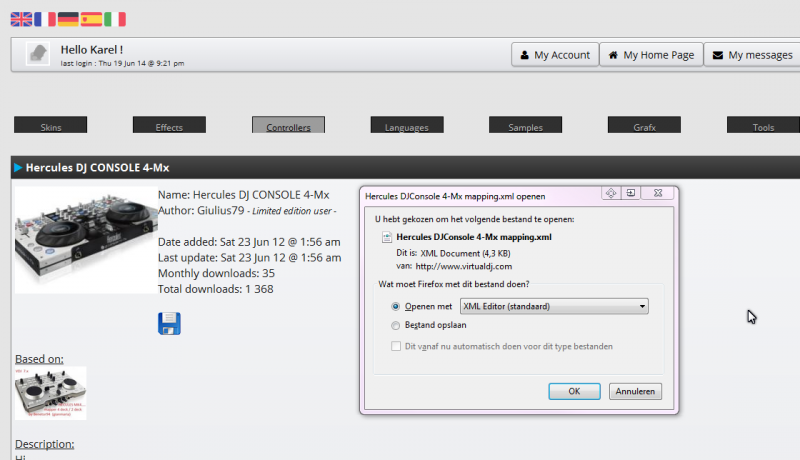800x460 pixels.
Task: Click 'Total downloads: 1 368' text
Action: [x=215, y=289]
